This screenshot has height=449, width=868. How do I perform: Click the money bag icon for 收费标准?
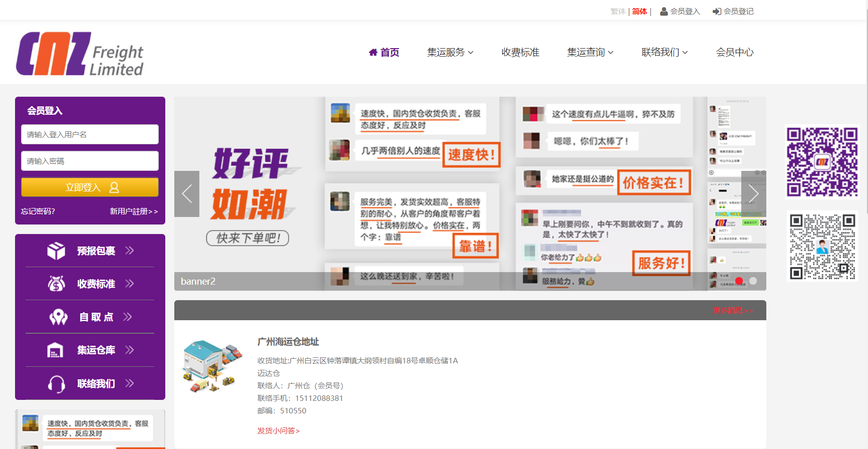[56, 284]
